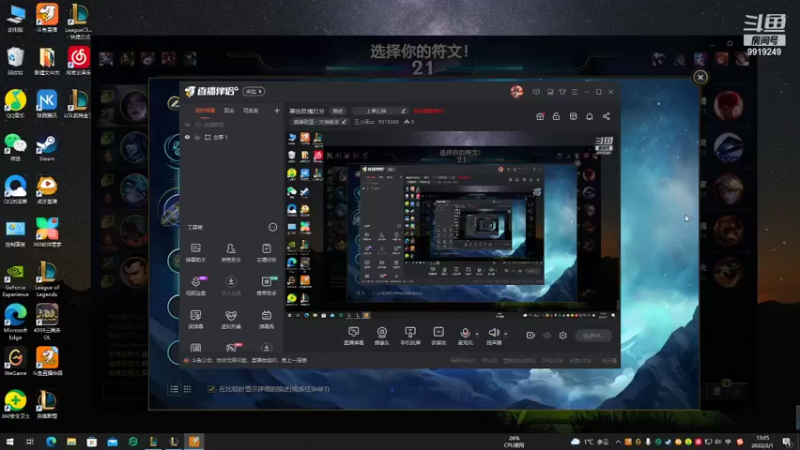Toggle the lock icon in the top-right companion toolbar
800x450 pixels.
coord(556,116)
